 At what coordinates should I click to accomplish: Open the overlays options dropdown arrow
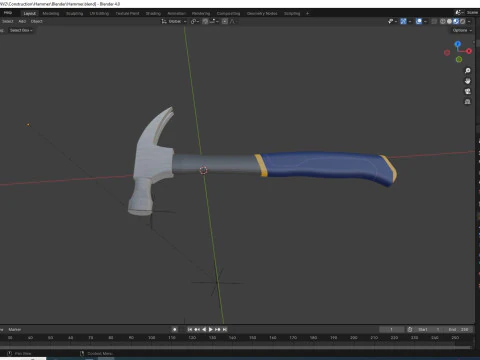[x=425, y=21]
